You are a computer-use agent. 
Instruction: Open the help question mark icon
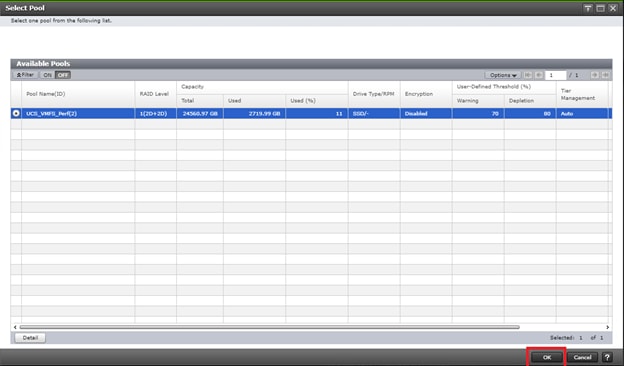[x=607, y=357]
